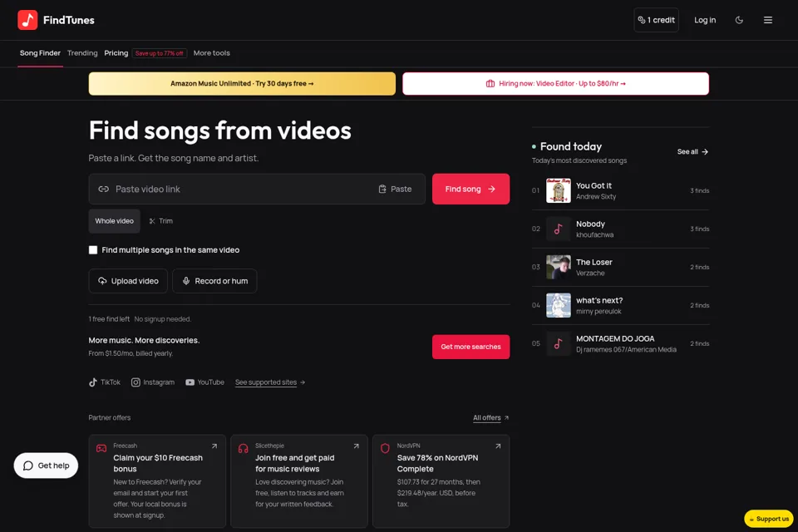Select Whole video mode
Image resolution: width=798 pixels, height=532 pixels.
[114, 221]
